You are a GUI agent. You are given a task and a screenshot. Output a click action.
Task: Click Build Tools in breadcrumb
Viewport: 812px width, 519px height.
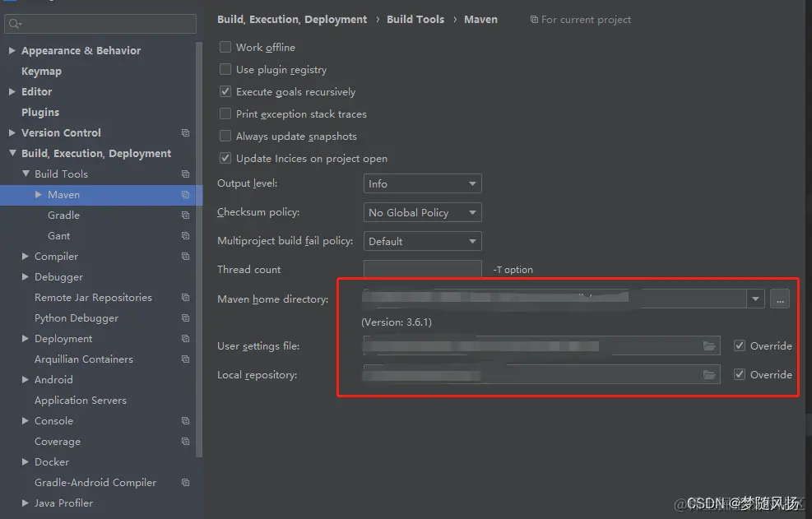[x=415, y=19]
